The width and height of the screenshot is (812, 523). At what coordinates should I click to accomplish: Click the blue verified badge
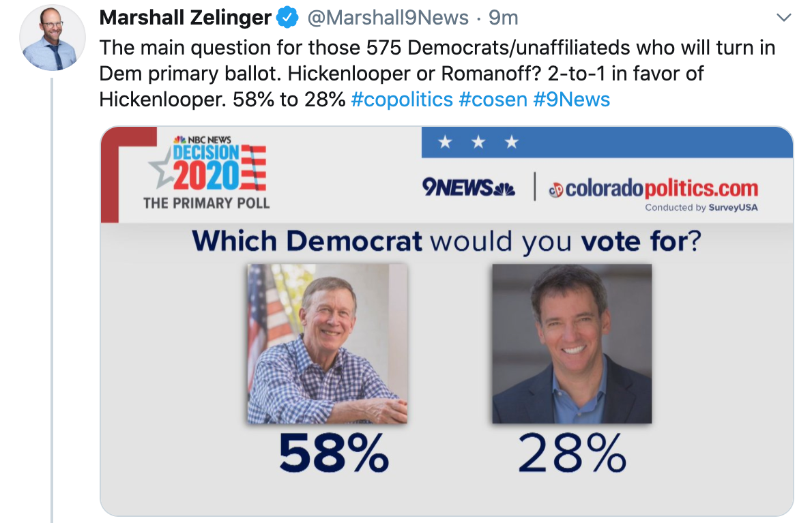pyautogui.click(x=287, y=18)
